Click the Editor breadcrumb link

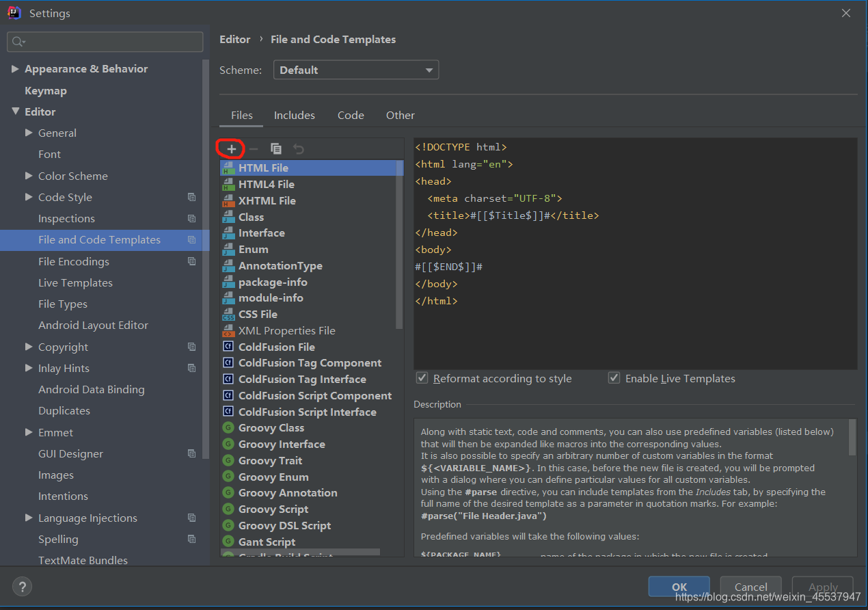pos(235,40)
